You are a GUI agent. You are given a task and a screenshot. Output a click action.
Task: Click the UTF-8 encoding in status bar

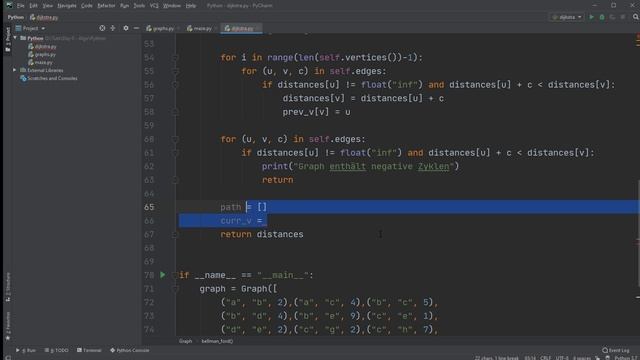[x=562, y=358]
